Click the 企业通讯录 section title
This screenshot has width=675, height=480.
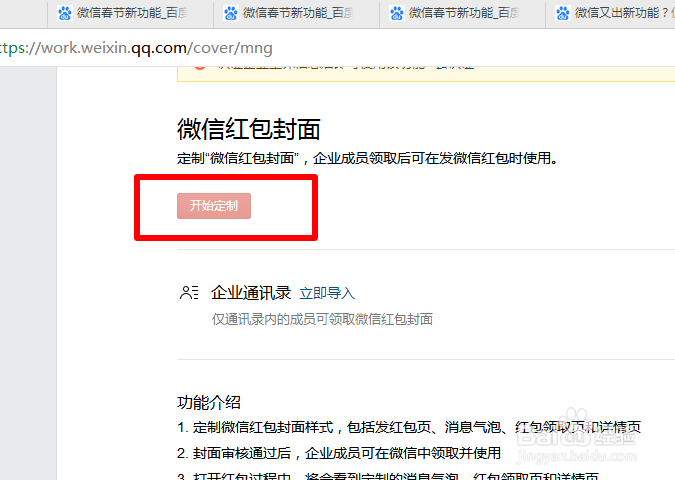[251, 293]
